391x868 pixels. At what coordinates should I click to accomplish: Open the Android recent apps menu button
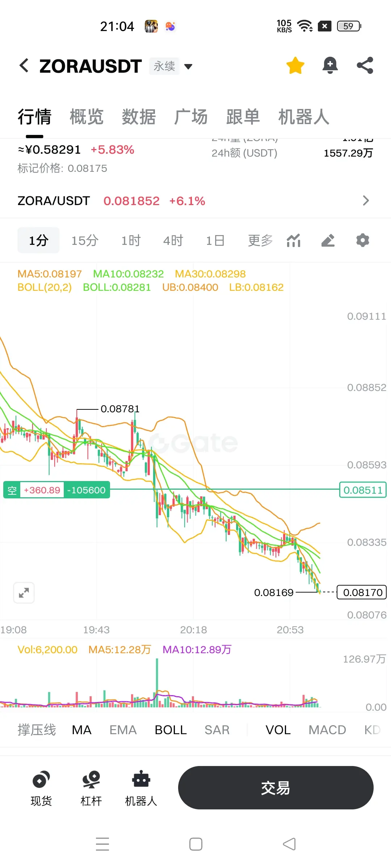[x=102, y=844]
